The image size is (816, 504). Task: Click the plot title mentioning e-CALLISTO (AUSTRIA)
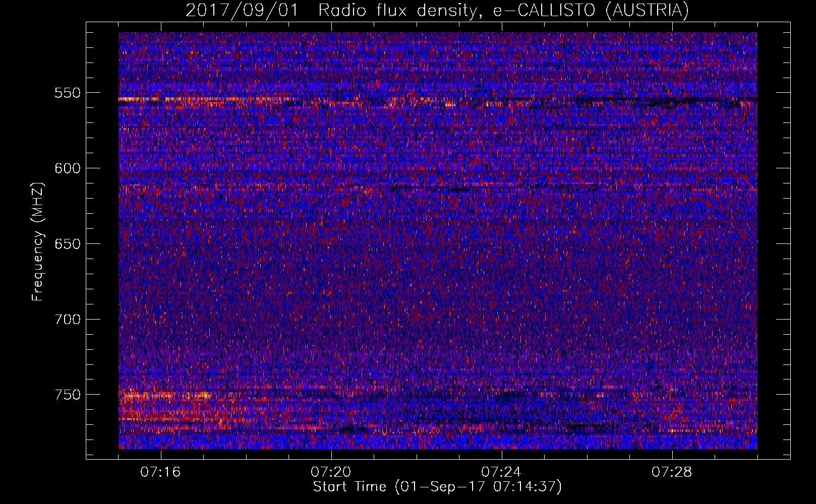437,11
